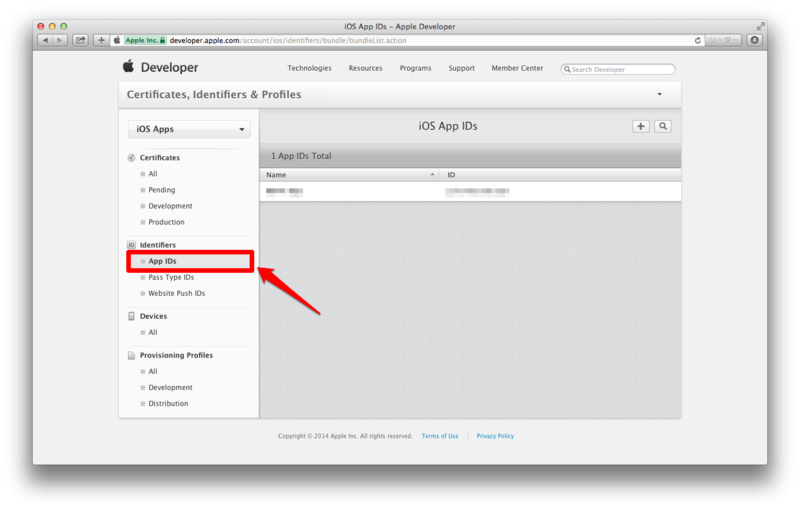Open the iOS Apps platform dropdown
The image size is (800, 510).
(x=189, y=129)
